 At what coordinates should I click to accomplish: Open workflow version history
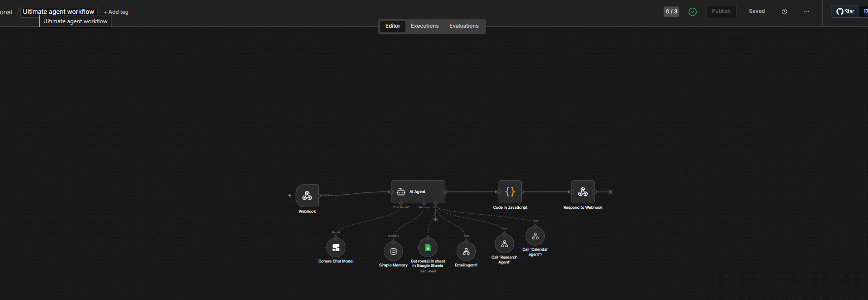784,11
